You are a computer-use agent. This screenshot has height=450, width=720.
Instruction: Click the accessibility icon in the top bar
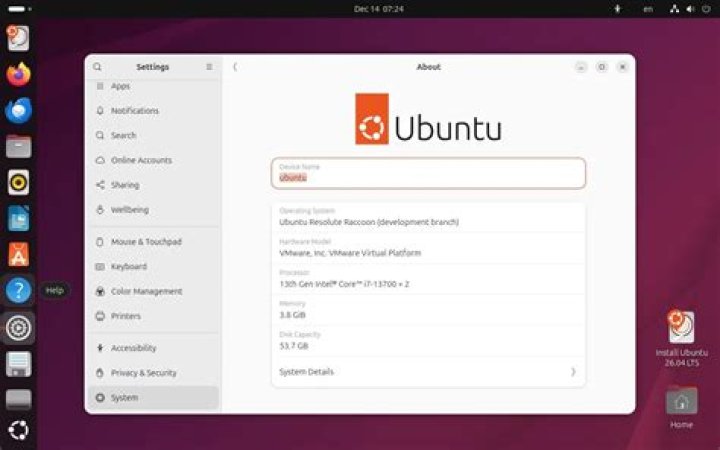[618, 9]
